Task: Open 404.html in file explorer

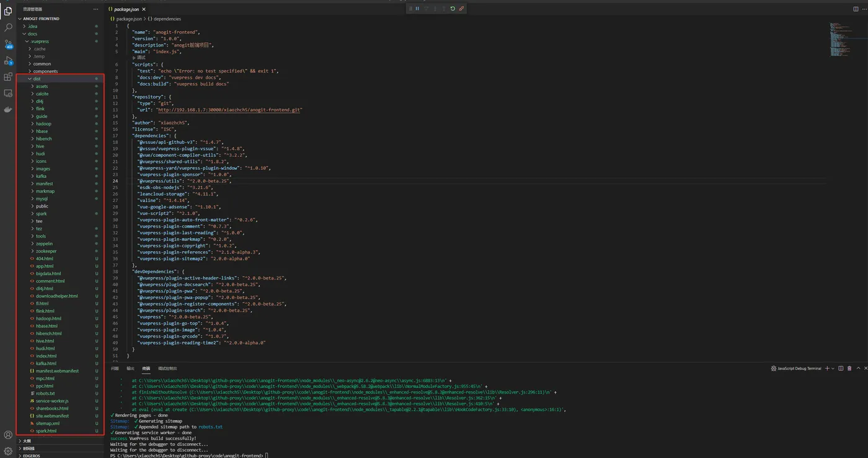Action: [44, 258]
